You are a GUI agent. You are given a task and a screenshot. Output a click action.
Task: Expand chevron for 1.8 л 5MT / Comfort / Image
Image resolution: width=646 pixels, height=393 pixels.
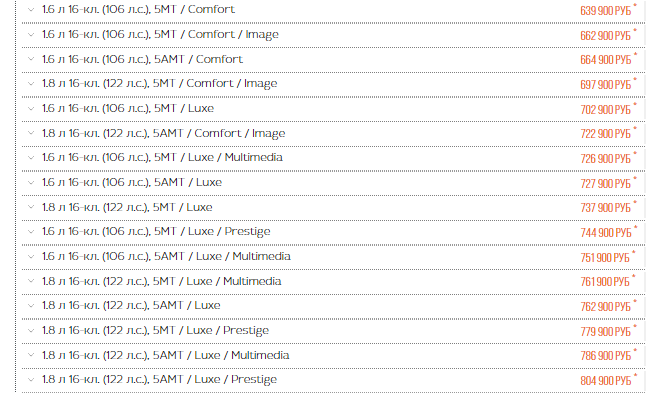pyautogui.click(x=31, y=84)
